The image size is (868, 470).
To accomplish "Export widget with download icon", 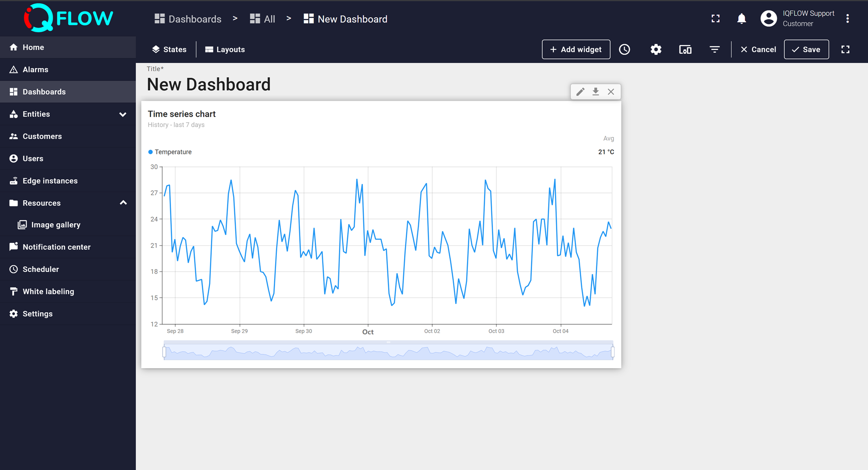I will (595, 91).
